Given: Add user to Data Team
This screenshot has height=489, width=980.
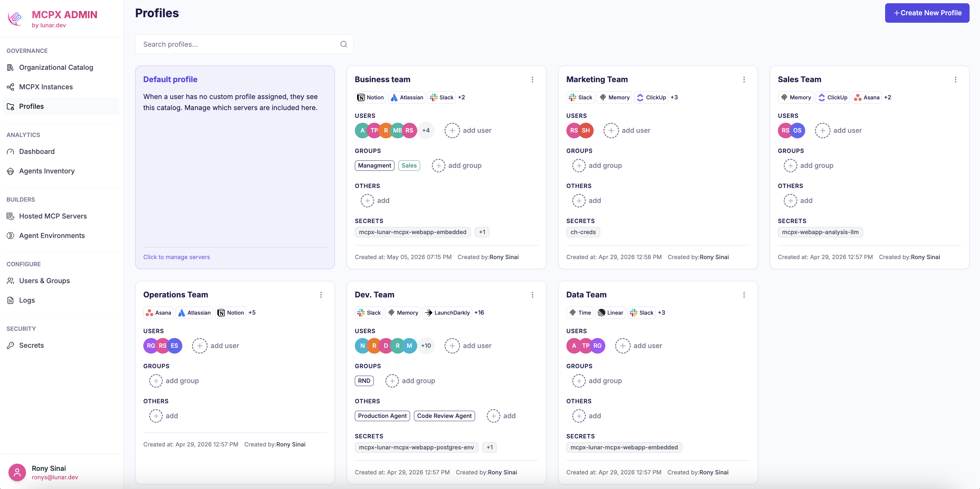Looking at the screenshot, I should (x=638, y=346).
